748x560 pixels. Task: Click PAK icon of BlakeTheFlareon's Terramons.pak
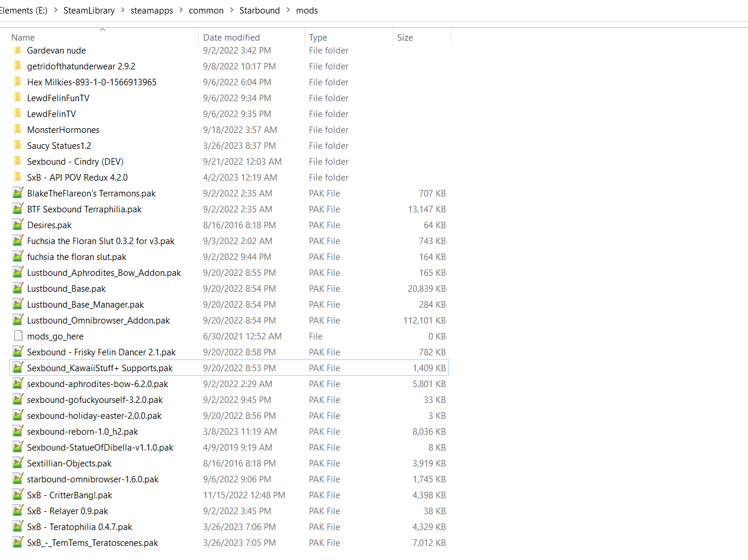[x=18, y=193]
